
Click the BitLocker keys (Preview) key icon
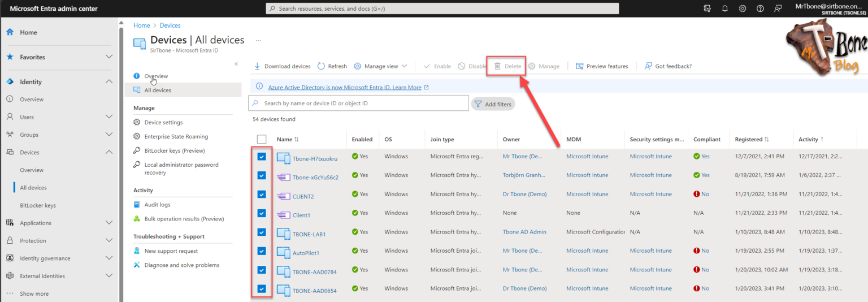pos(137,150)
